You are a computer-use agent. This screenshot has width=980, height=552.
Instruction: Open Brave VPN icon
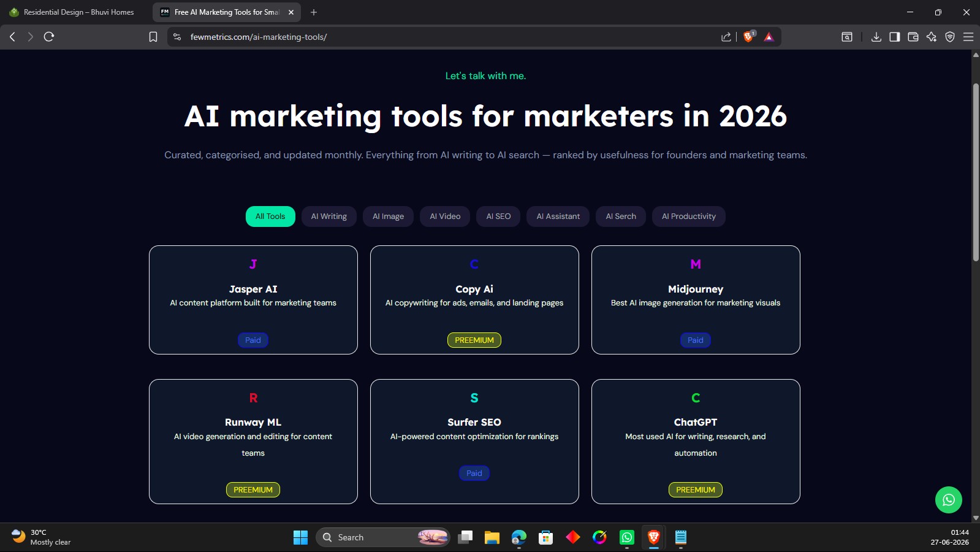(950, 37)
